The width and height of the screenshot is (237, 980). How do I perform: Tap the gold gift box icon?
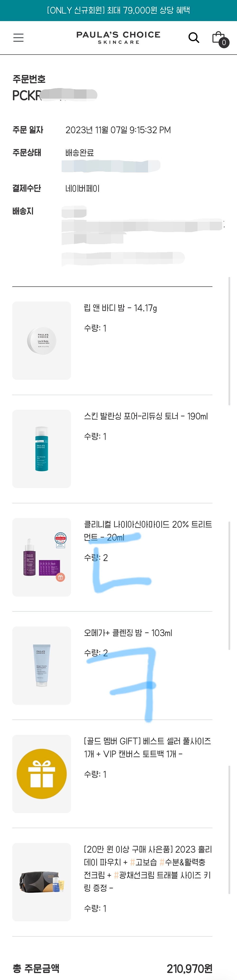click(41, 774)
